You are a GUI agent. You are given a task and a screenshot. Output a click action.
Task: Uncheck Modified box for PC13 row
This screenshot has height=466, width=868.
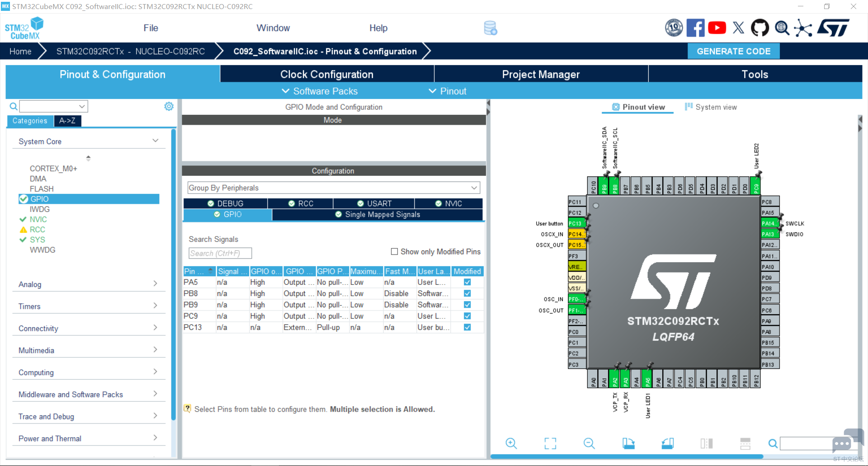click(467, 327)
